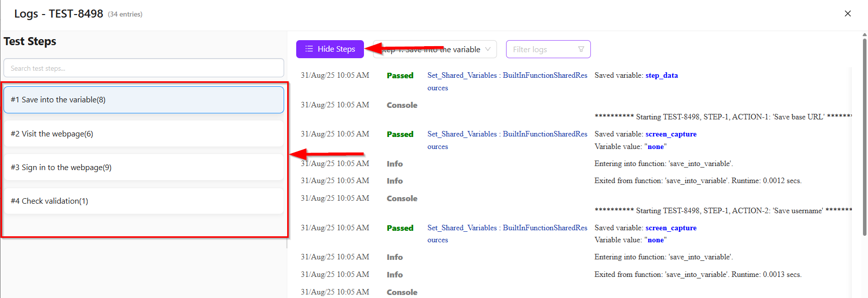Expand the step dropdown chevron arrow

coord(488,49)
